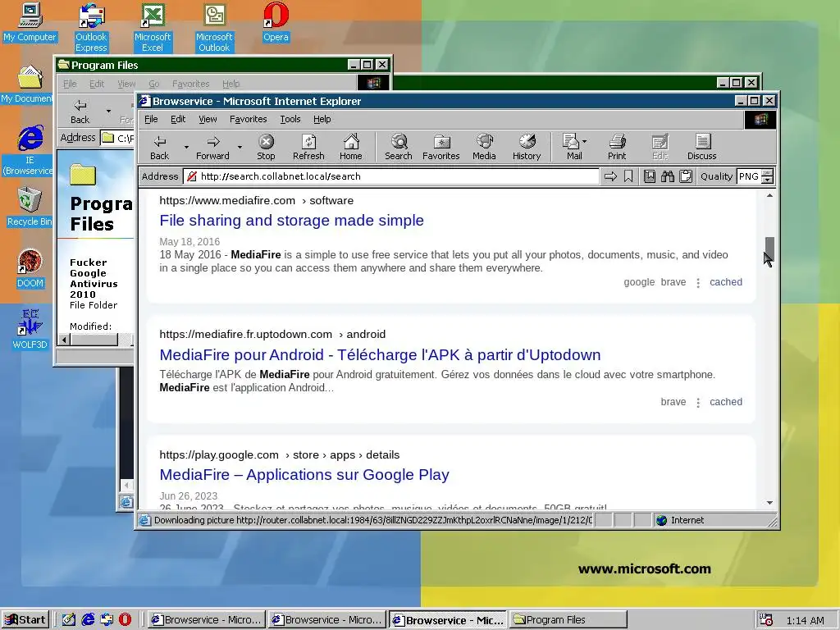840x630 pixels.
Task: Click the page scrollbar thumb
Action: click(769, 249)
